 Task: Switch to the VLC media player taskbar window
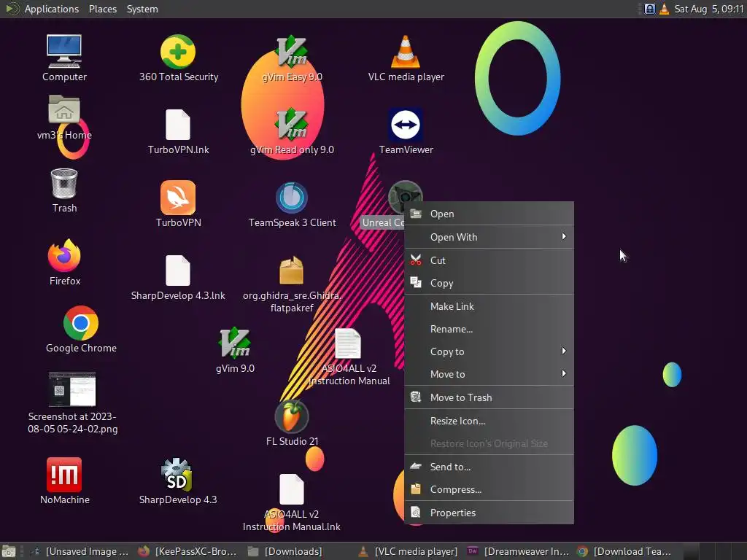pyautogui.click(x=408, y=551)
